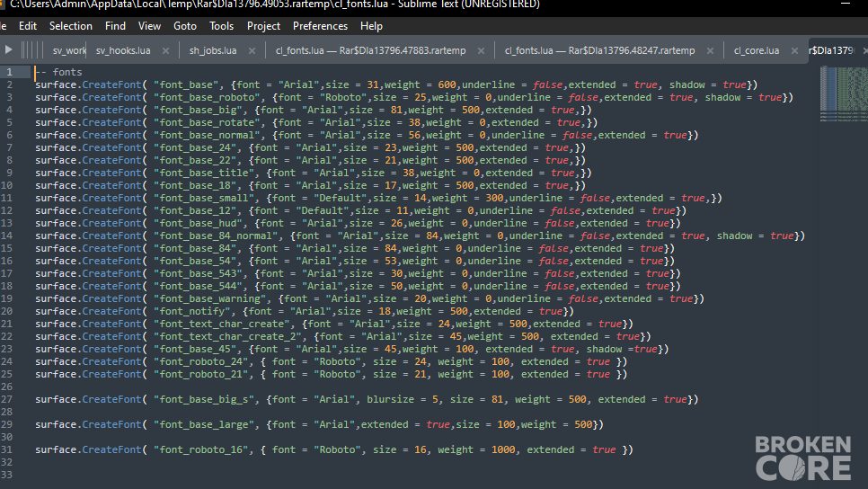Screen dimensions: 868x489
Task: Click "font_base_45" string
Action: click(195, 349)
